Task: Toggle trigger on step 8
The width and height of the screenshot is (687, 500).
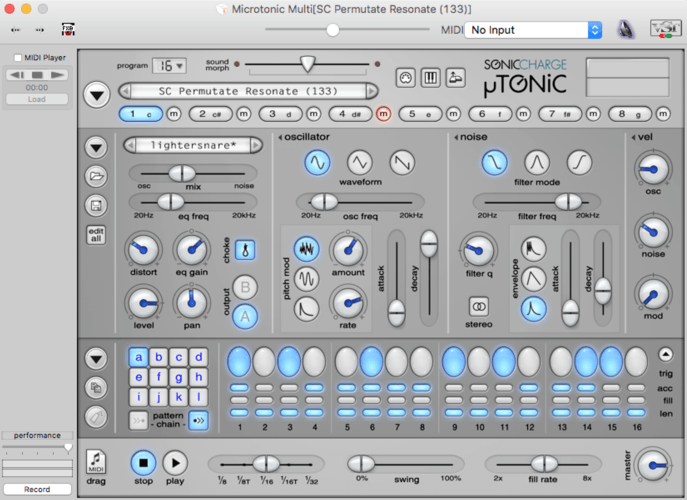Action: [x=421, y=362]
